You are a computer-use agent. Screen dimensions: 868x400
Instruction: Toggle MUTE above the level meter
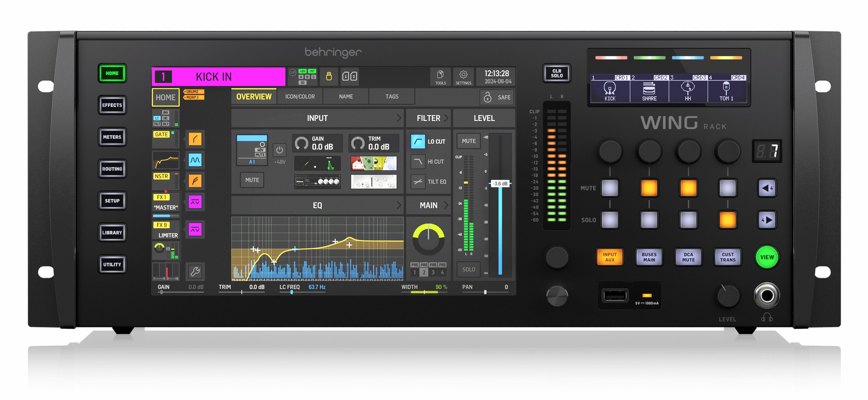coord(469,141)
